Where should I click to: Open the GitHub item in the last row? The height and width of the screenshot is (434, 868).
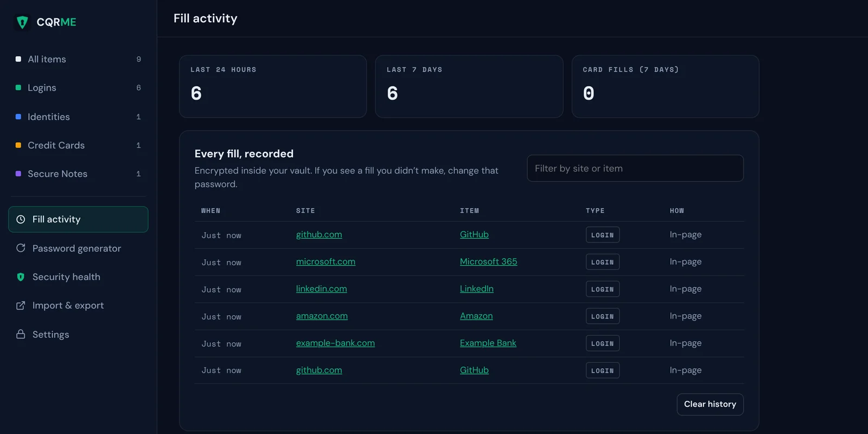[x=474, y=370]
